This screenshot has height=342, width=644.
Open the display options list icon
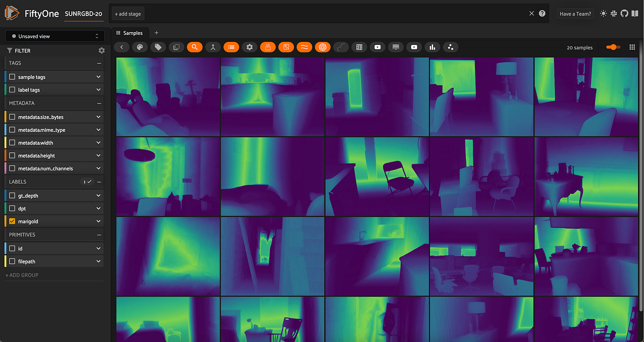pos(231,47)
